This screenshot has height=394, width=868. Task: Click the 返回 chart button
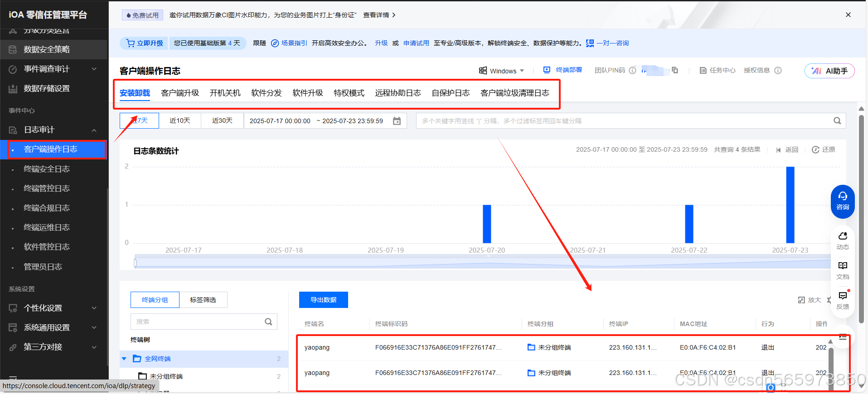pyautogui.click(x=787, y=149)
